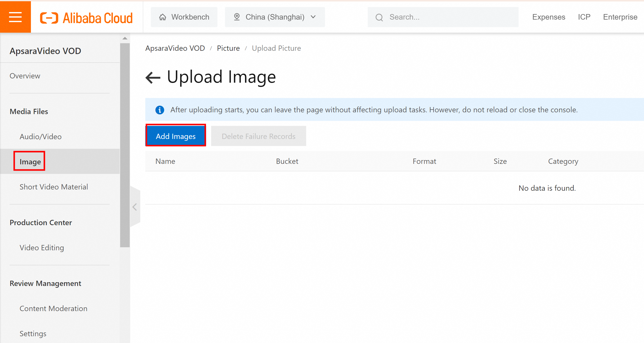Go to ApsaraVideo VOD breadcrumb

pos(175,48)
